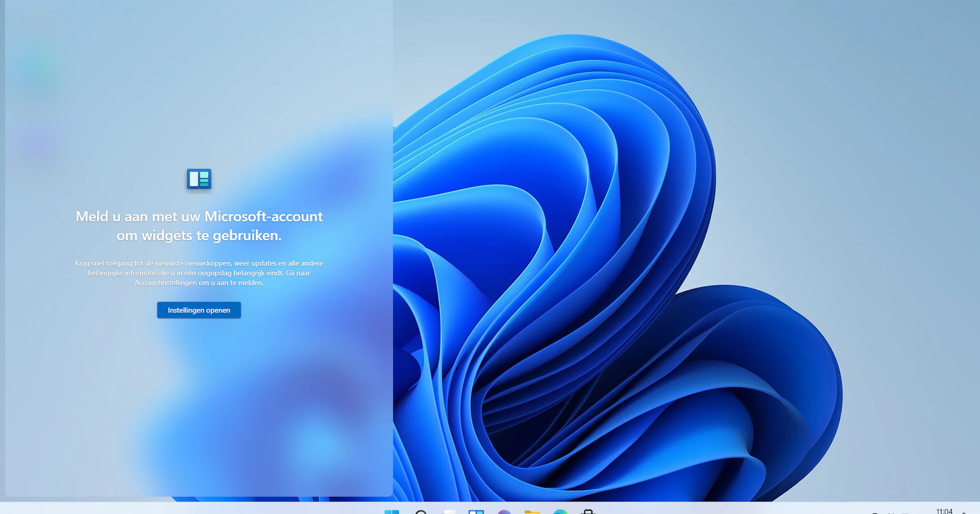Click the 'Krijg snel toegang tot de nieuwste nieuwskoppen' paragraph
The image size is (980, 514).
click(x=199, y=273)
